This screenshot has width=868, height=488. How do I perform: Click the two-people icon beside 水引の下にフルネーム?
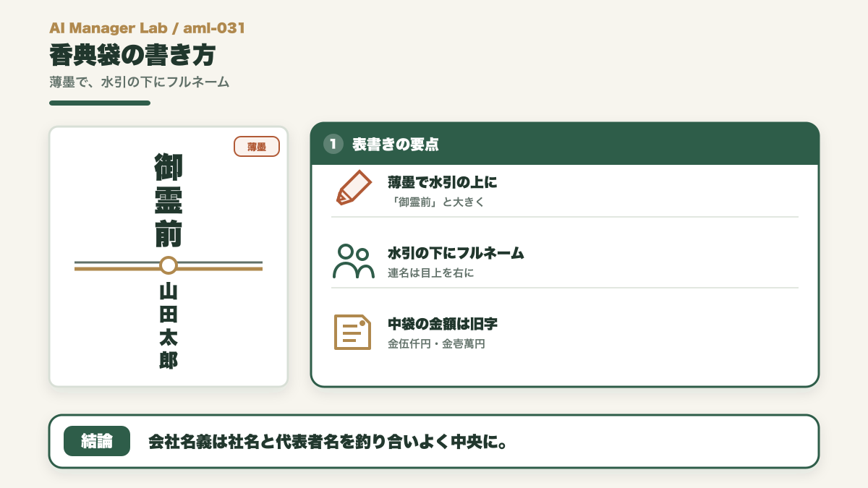[x=353, y=261]
